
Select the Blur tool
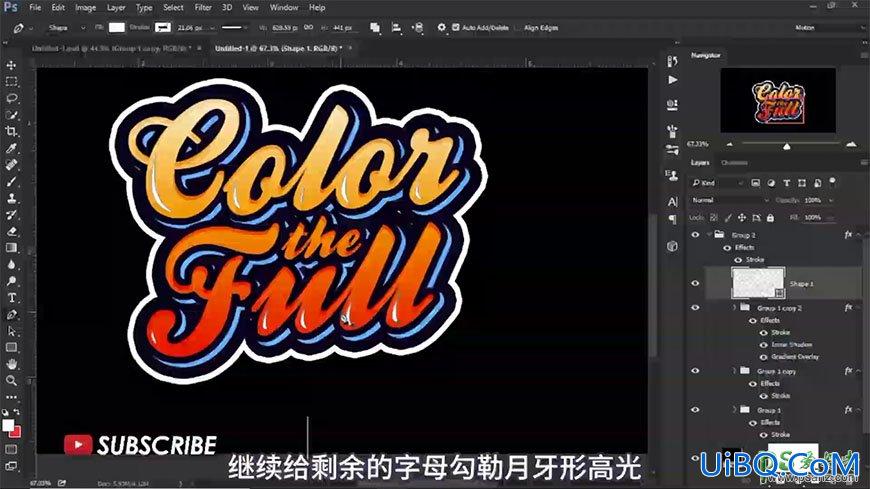click(x=11, y=265)
